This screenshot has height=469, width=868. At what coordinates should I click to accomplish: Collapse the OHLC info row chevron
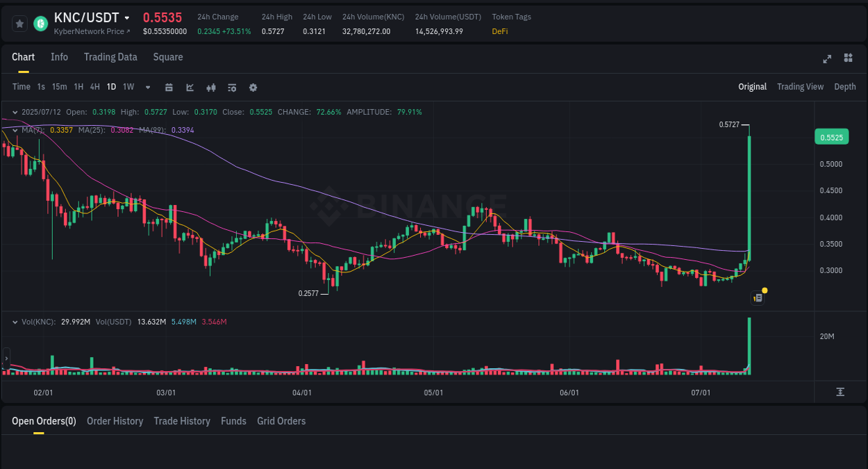15,112
